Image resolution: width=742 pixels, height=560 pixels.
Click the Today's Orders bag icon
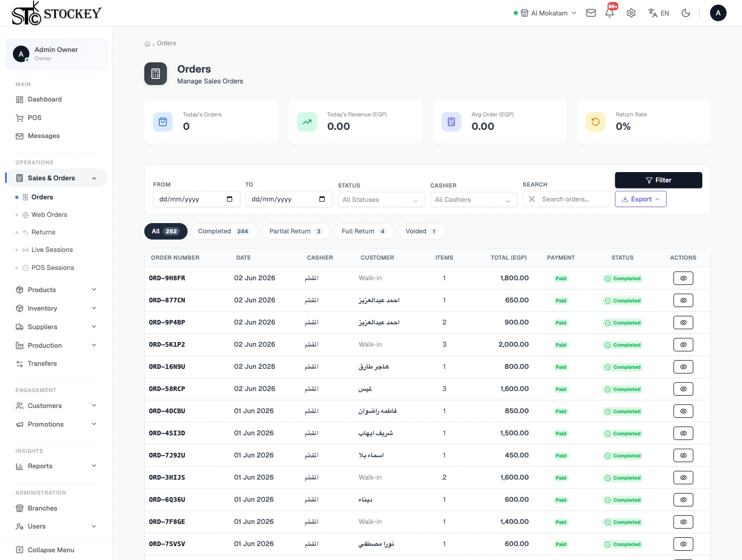(163, 122)
